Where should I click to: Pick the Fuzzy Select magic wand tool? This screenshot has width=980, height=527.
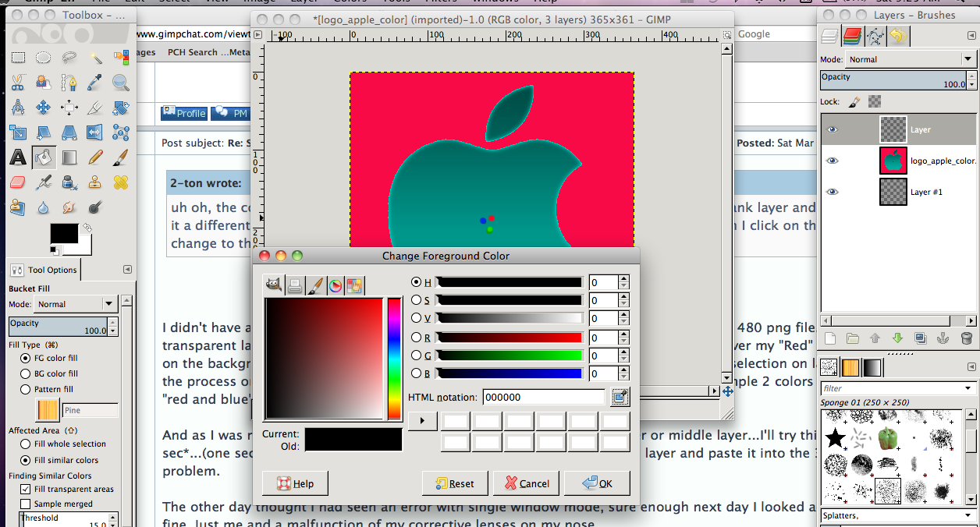pyautogui.click(x=95, y=57)
